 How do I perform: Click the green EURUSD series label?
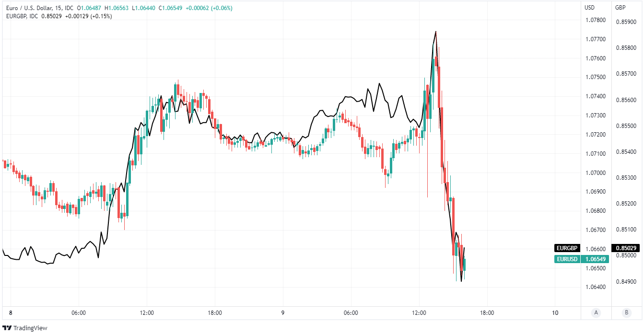(566, 259)
